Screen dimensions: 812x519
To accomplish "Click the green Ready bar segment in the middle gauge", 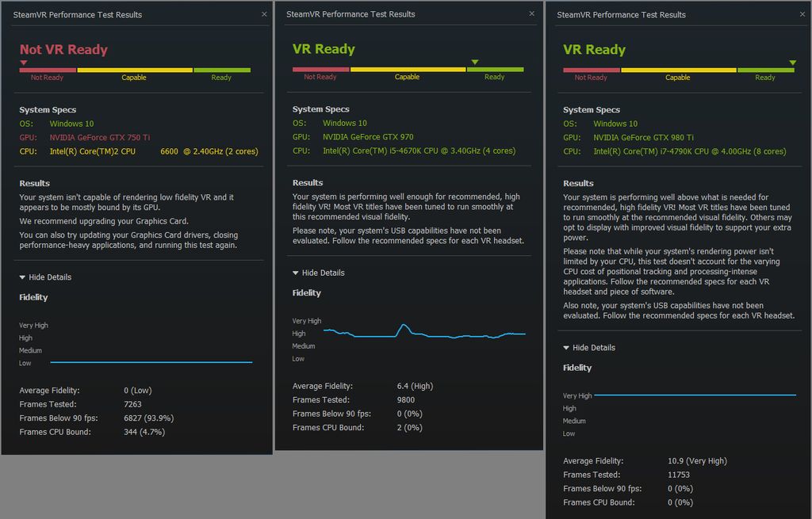I will tap(494, 71).
